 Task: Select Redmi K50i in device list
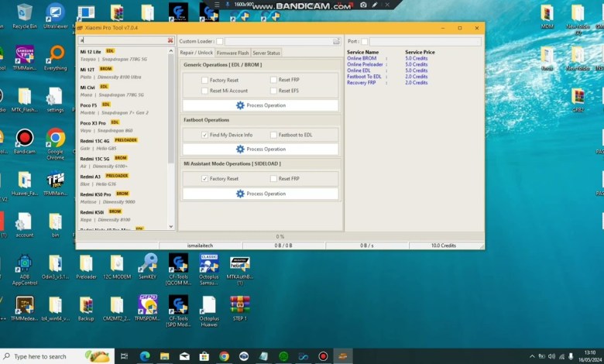[x=123, y=216]
